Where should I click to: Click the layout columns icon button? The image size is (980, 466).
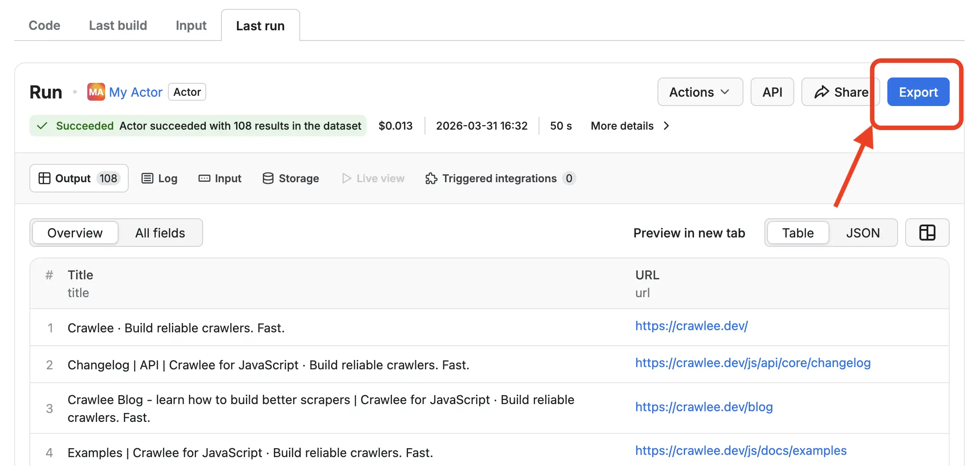pos(927,233)
